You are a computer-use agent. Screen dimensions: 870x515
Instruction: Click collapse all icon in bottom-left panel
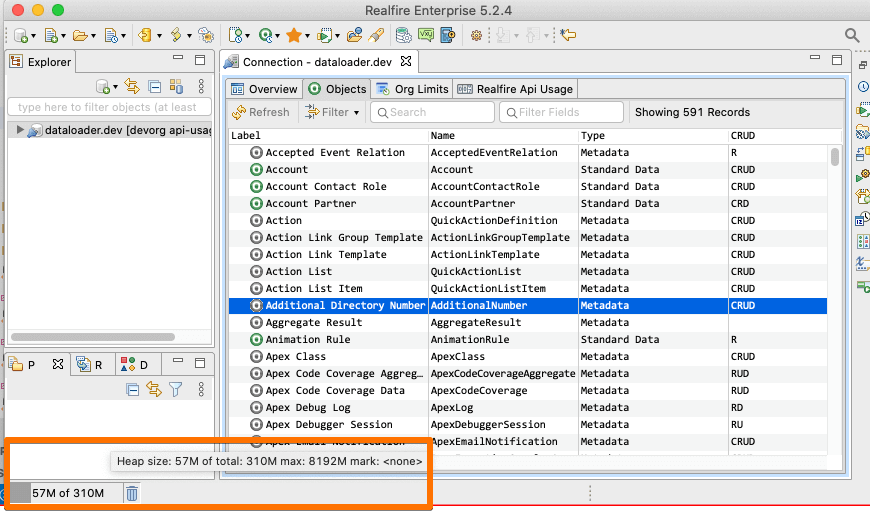click(x=133, y=390)
